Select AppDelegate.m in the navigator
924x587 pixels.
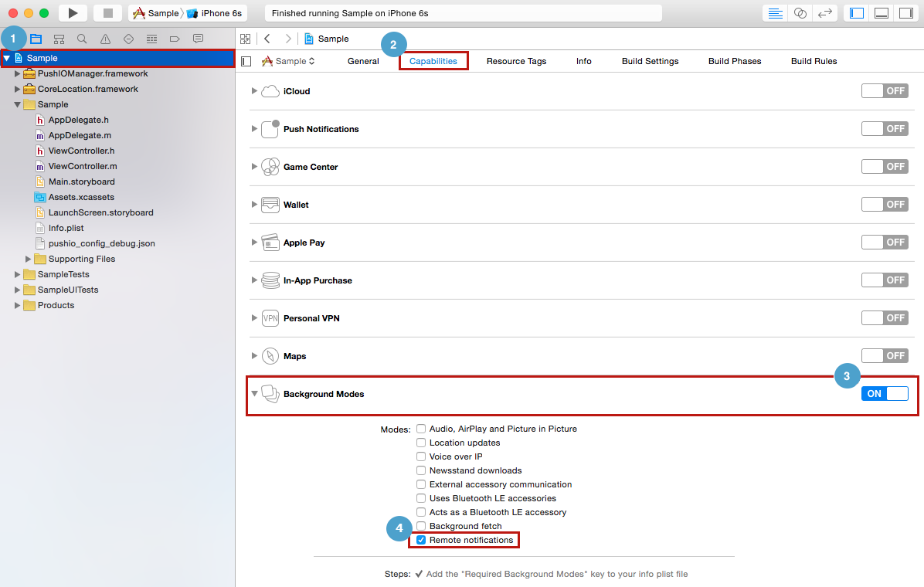pos(80,136)
